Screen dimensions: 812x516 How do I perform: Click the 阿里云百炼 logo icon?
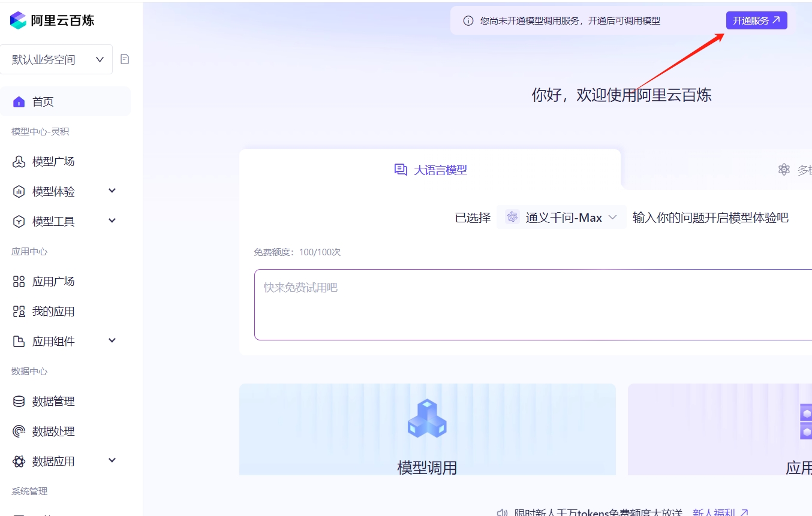coord(19,20)
